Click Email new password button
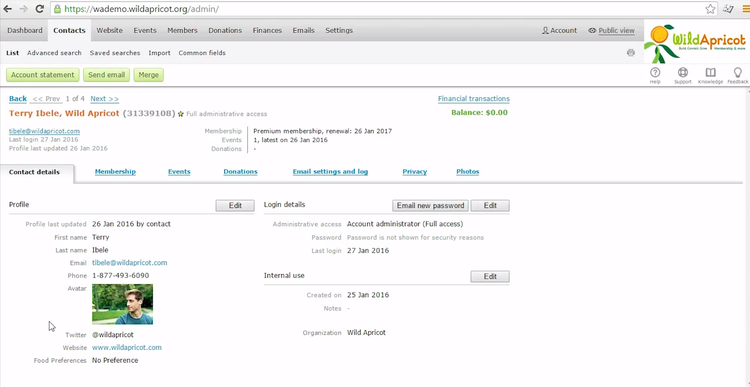Image resolution: width=750 pixels, height=387 pixels. [x=430, y=205]
